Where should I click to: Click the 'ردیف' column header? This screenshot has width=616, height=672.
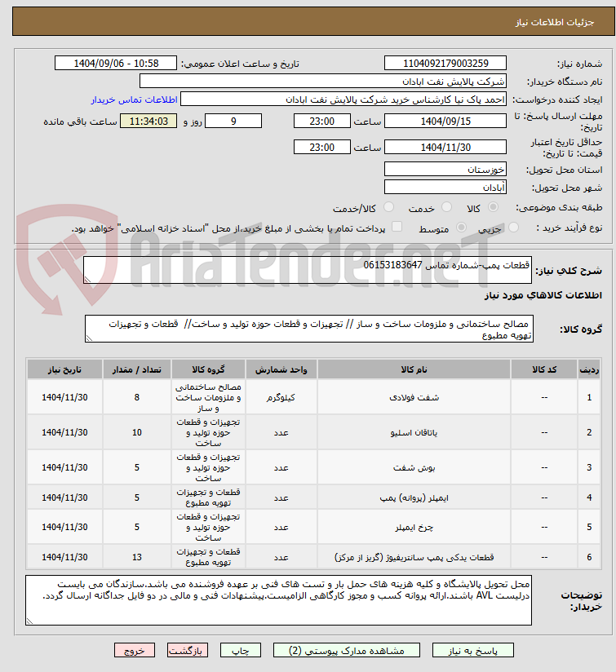[589, 369]
